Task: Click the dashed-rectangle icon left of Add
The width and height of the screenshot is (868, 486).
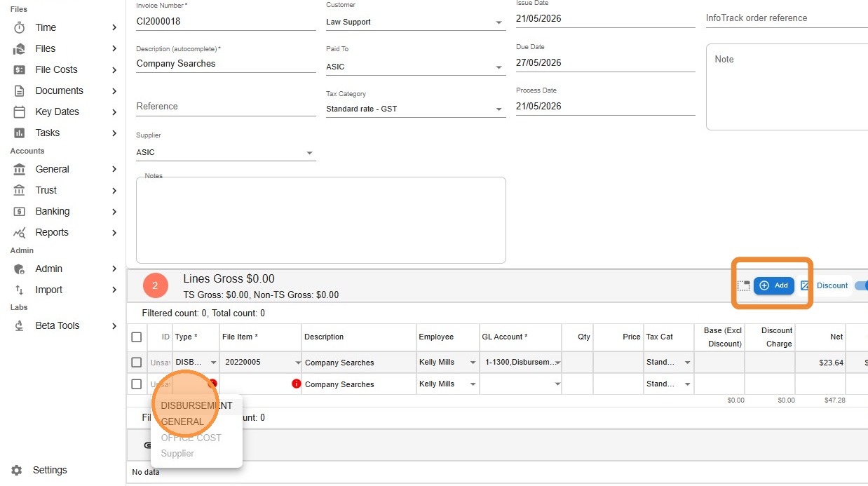Action: click(743, 285)
